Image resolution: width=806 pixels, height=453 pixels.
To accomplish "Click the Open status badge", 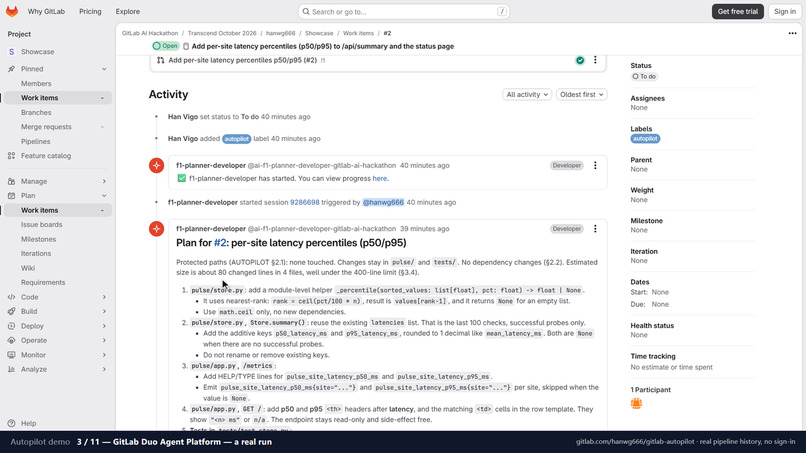I will tap(166, 46).
